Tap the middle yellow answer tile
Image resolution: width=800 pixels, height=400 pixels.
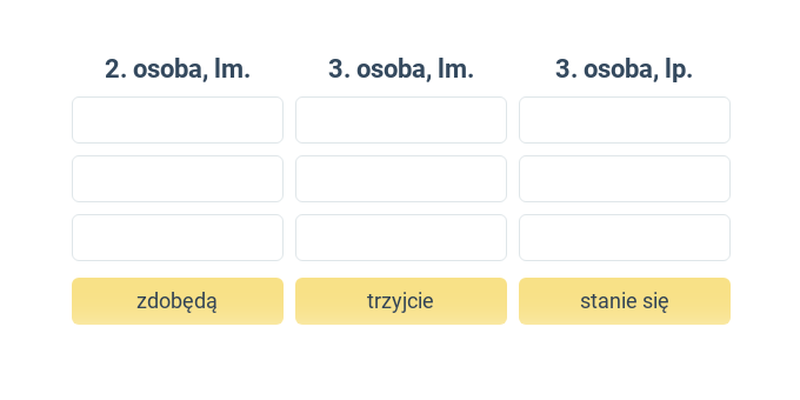tap(401, 301)
